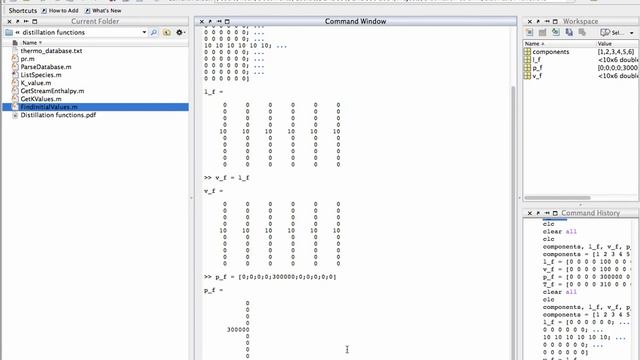The width and height of the screenshot is (640, 360).
Task: Select the GetStreamEnthalpy.m file
Action: tap(52, 91)
